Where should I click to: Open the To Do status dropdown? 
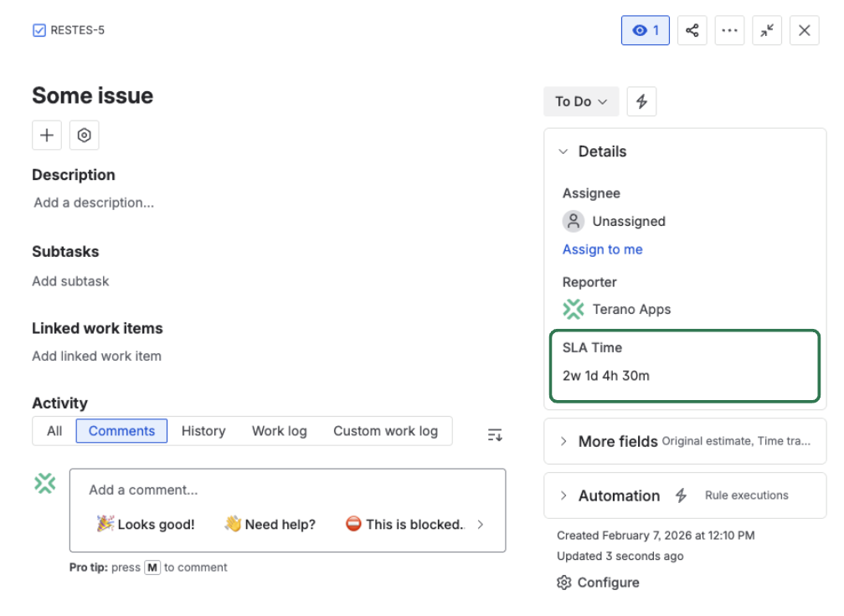[580, 100]
